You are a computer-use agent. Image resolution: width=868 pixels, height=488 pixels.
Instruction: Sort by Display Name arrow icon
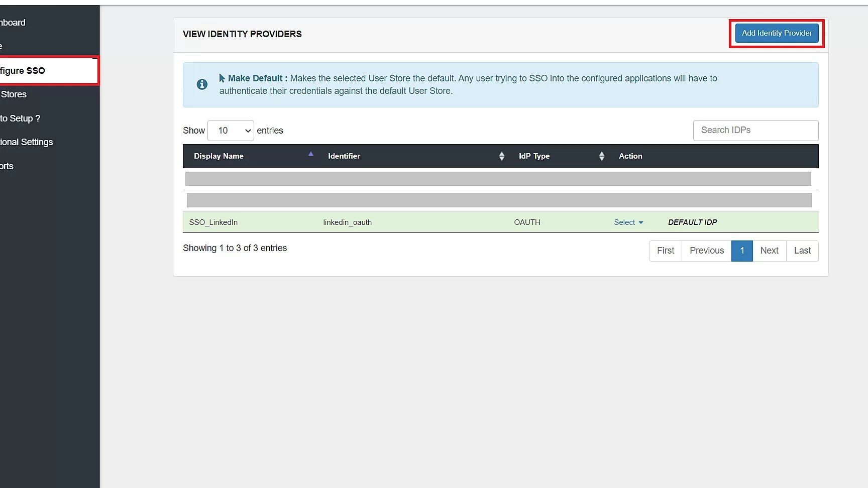click(x=311, y=154)
